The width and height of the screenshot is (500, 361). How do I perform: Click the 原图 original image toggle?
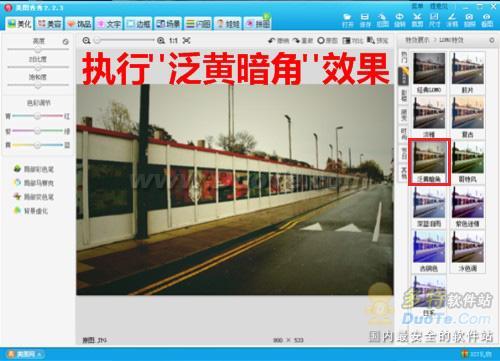[327, 41]
